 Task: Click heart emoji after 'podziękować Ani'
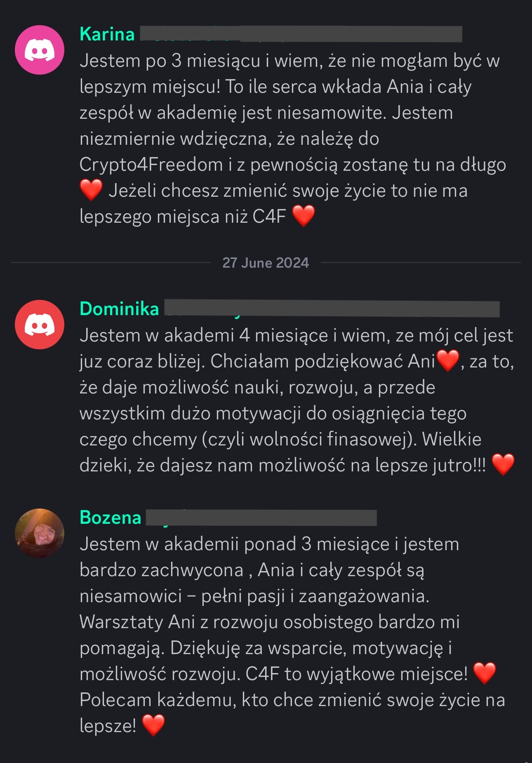click(x=448, y=361)
